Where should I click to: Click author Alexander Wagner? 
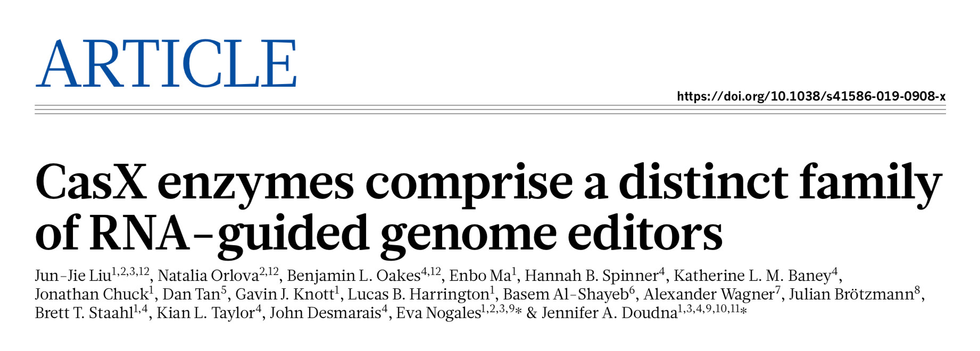(x=709, y=294)
